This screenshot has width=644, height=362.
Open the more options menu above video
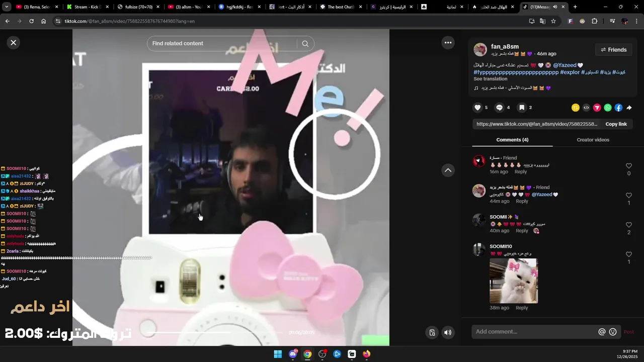tap(448, 43)
